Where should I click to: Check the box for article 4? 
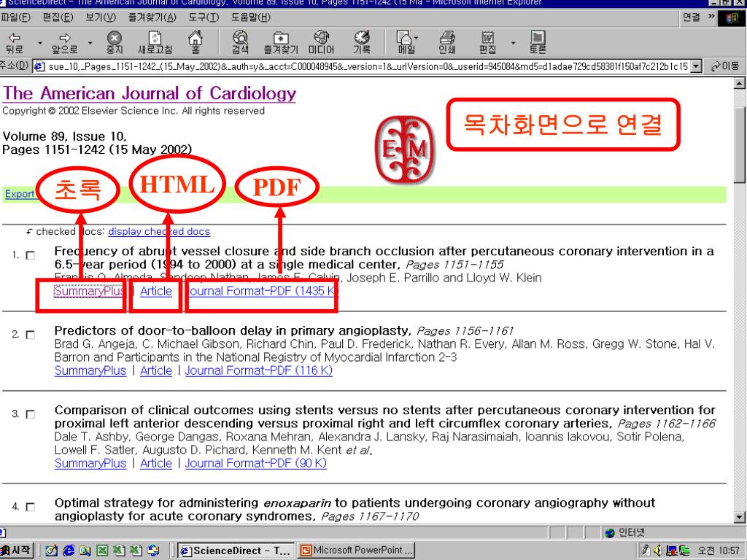click(x=31, y=507)
